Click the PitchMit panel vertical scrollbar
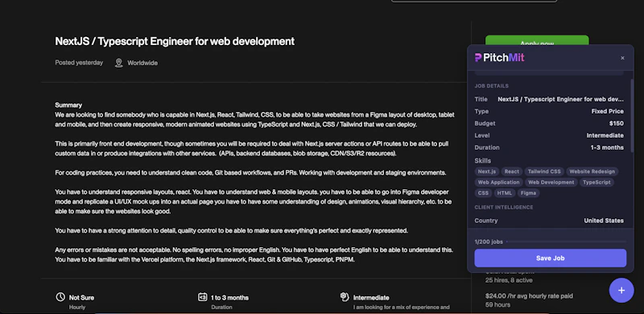 tap(632, 115)
